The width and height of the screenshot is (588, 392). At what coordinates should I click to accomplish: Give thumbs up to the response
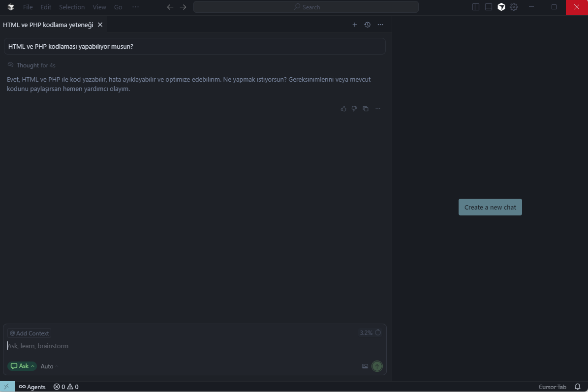[343, 109]
